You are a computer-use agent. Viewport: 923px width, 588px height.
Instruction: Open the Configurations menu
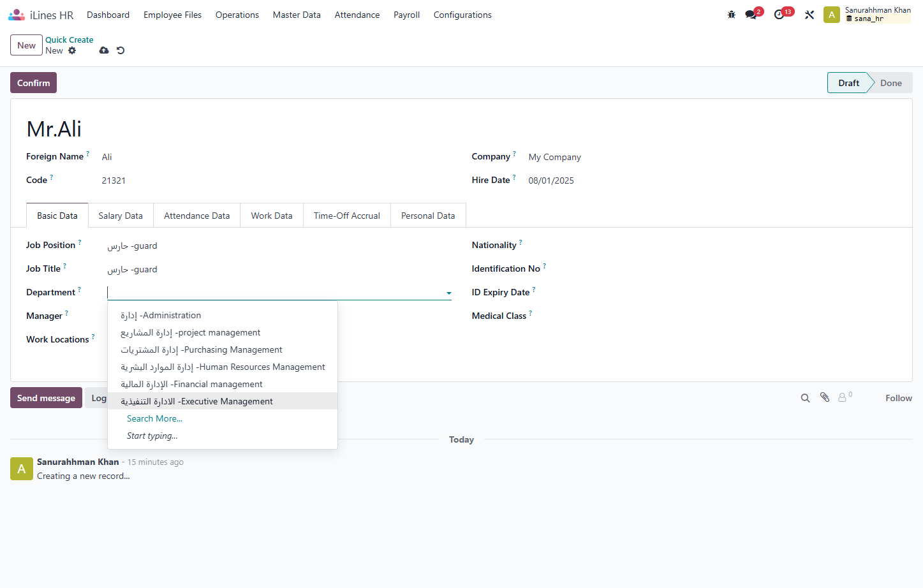462,15
